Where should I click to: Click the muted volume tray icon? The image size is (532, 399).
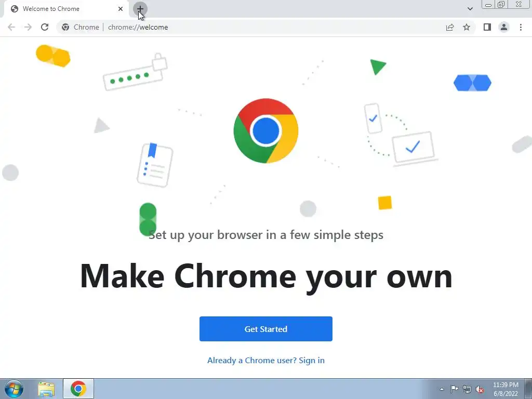pyautogui.click(x=480, y=390)
